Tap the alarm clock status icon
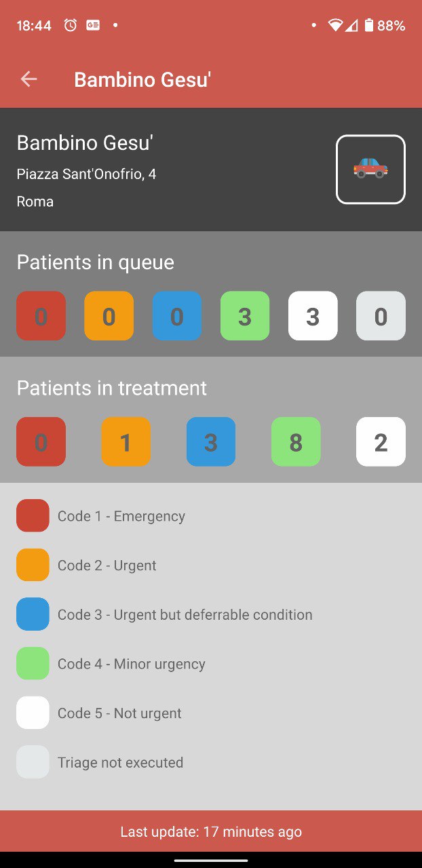This screenshot has height=868, width=422. pyautogui.click(x=71, y=25)
